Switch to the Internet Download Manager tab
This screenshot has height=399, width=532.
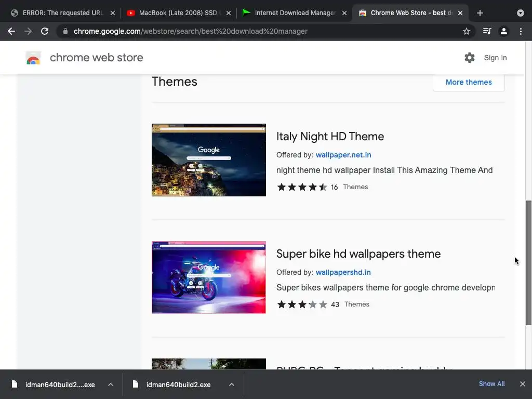[x=295, y=13]
